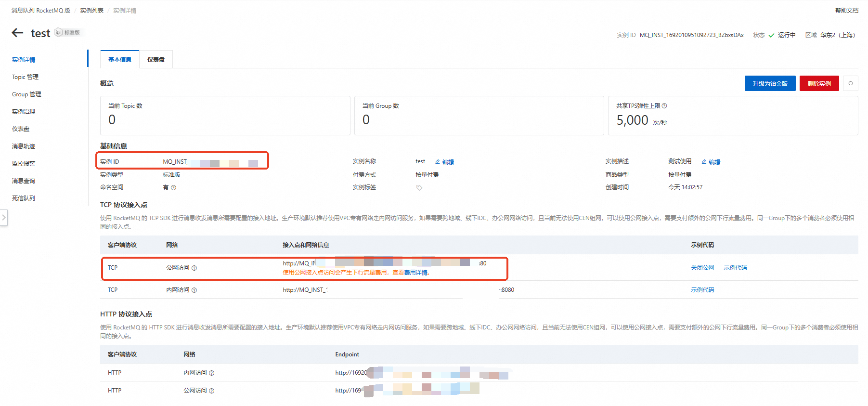The image size is (868, 406).
Task: Expand the collapsed side panel arrow
Action: point(4,218)
